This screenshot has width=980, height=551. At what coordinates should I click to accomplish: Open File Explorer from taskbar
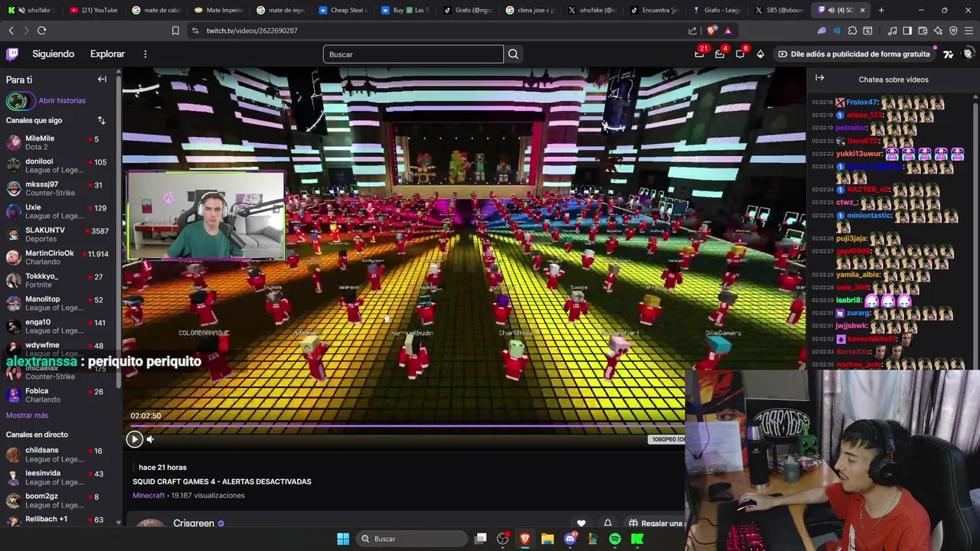[x=547, y=539]
